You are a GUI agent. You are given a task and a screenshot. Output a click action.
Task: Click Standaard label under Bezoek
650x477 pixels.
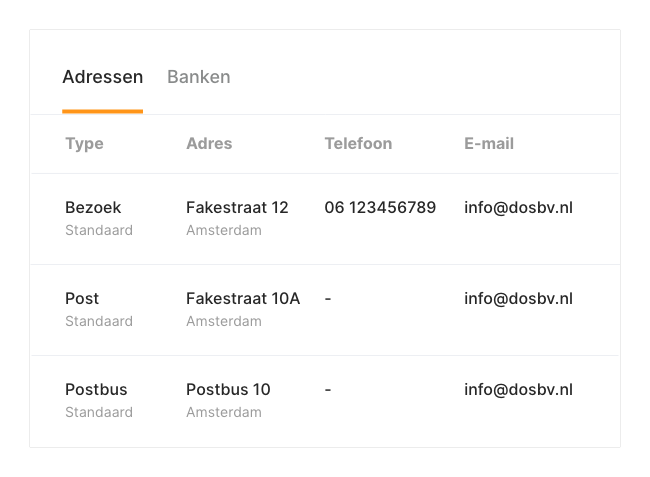click(99, 231)
